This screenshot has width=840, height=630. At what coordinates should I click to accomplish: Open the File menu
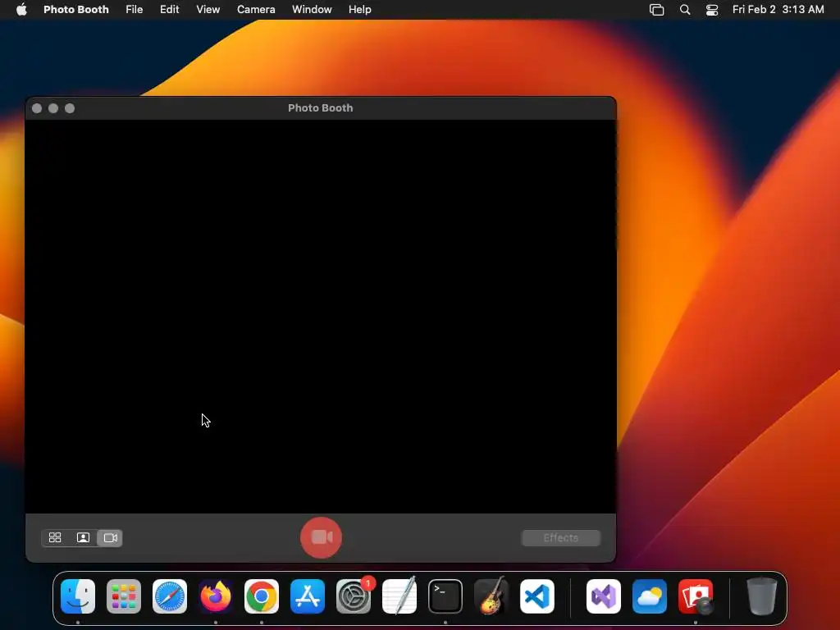click(x=134, y=10)
